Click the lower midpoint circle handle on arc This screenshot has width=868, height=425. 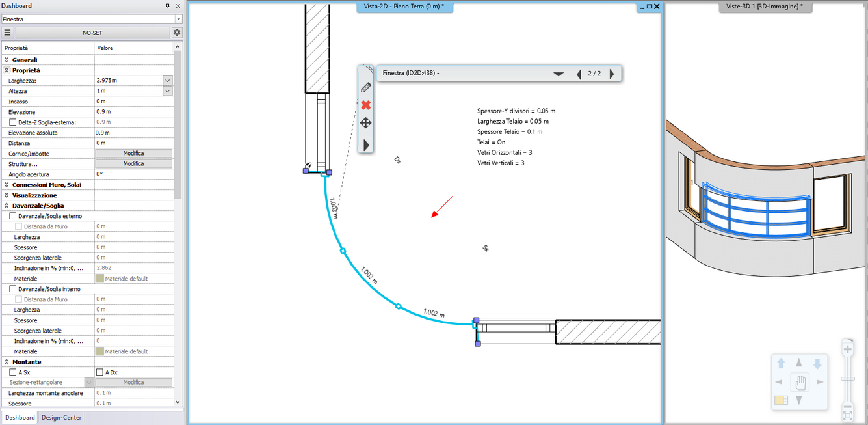pyautogui.click(x=399, y=306)
